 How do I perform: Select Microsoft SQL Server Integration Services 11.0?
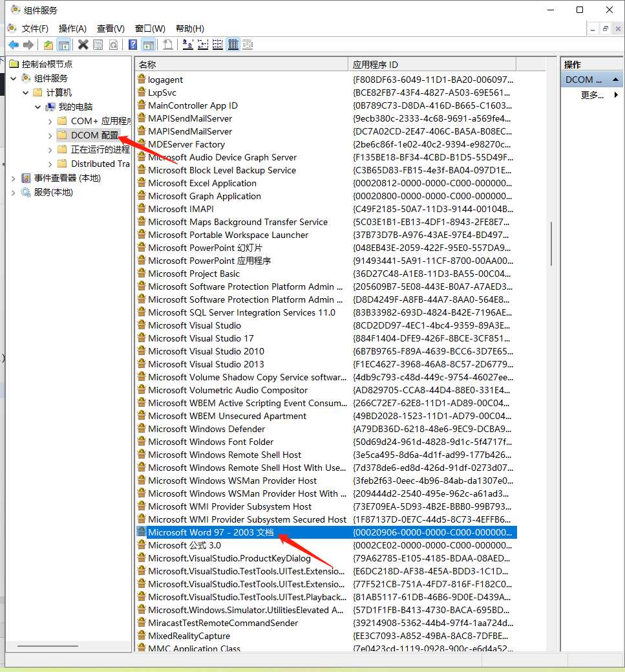point(242,312)
